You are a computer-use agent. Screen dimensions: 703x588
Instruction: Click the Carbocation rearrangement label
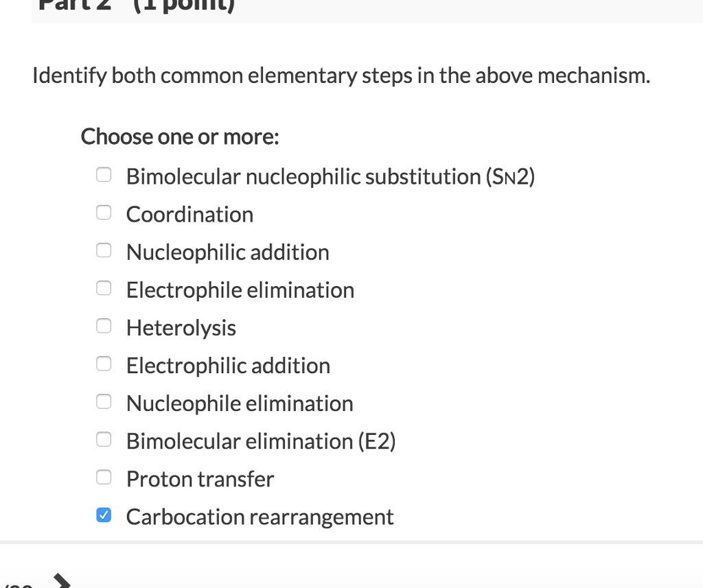pos(260,517)
